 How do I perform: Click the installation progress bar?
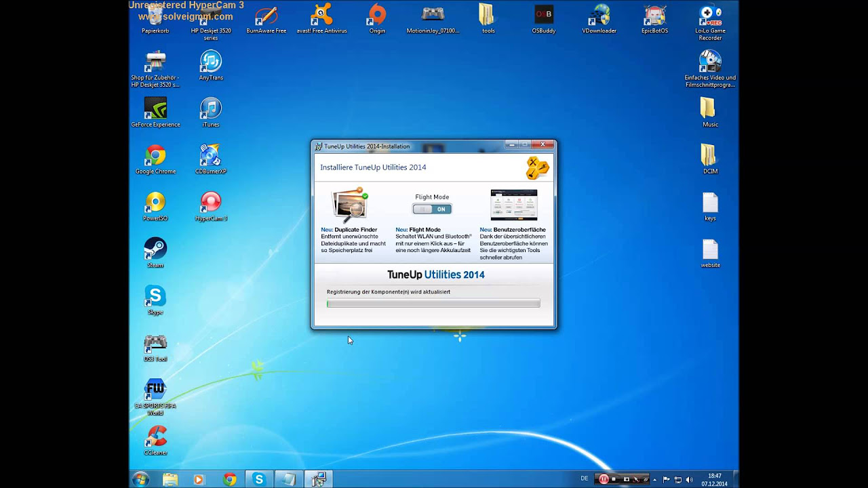pos(433,304)
